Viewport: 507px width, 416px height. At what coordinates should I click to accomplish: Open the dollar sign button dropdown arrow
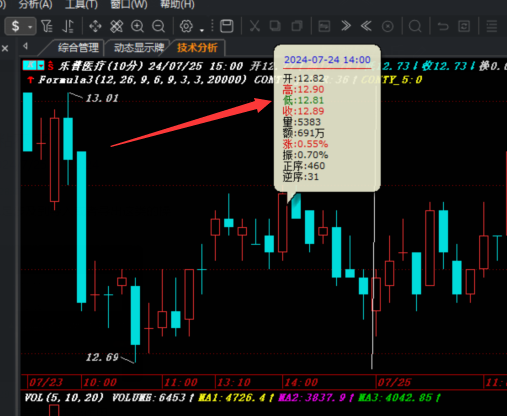tap(30, 27)
